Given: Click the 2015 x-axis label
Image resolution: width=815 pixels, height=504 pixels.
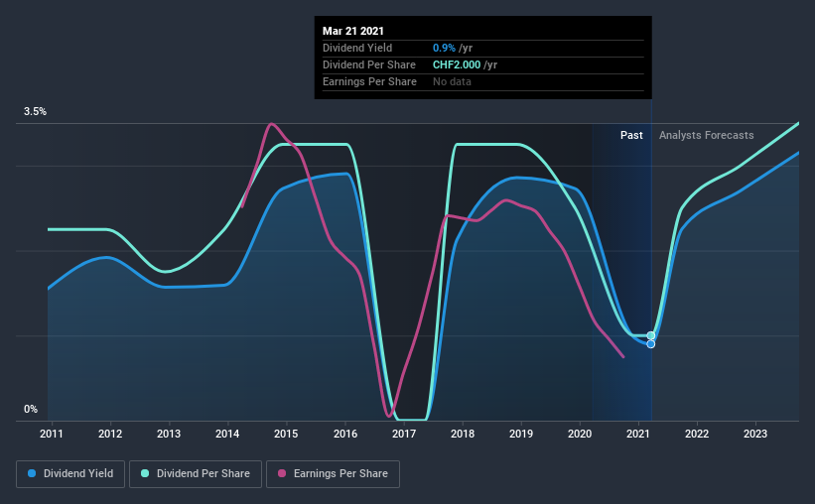Looking at the screenshot, I should tap(287, 434).
